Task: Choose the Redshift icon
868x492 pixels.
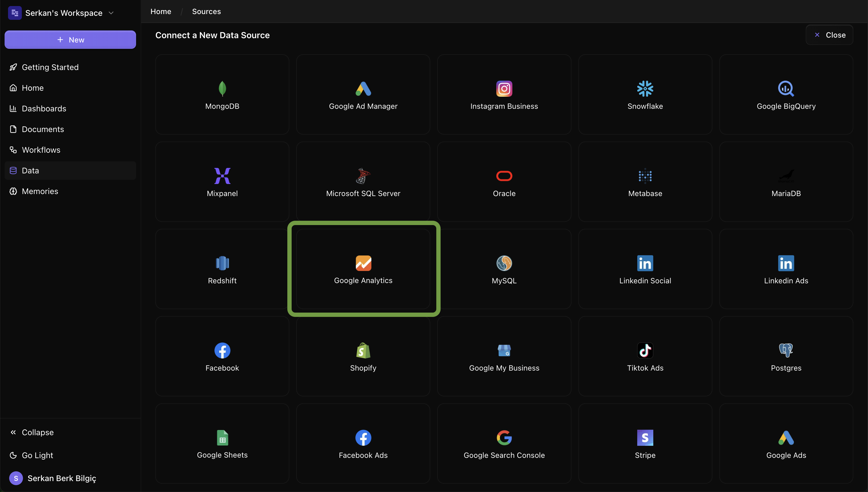Action: point(222,263)
